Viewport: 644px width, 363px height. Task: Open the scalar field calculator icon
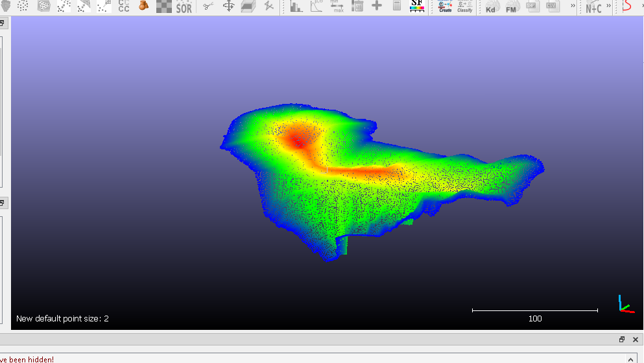397,6
